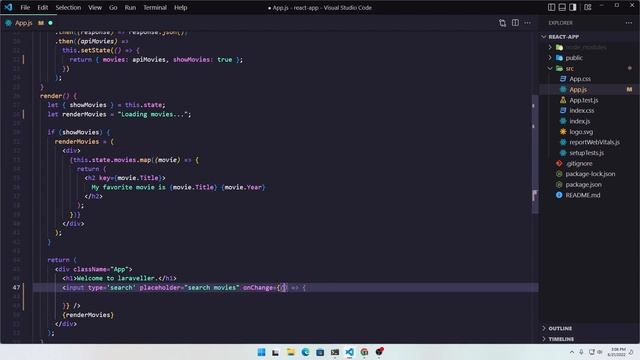Click the editor vertical scrollbar thumb

point(535,154)
